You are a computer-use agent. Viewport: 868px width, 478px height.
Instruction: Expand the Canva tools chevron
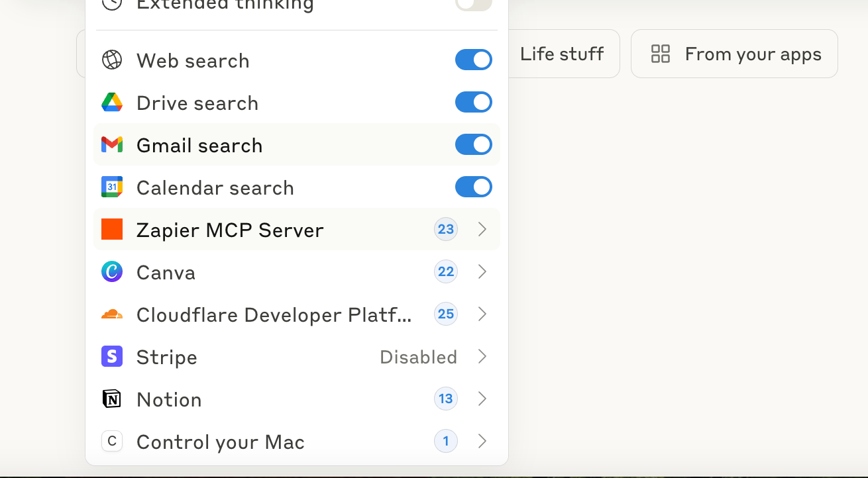click(x=482, y=271)
